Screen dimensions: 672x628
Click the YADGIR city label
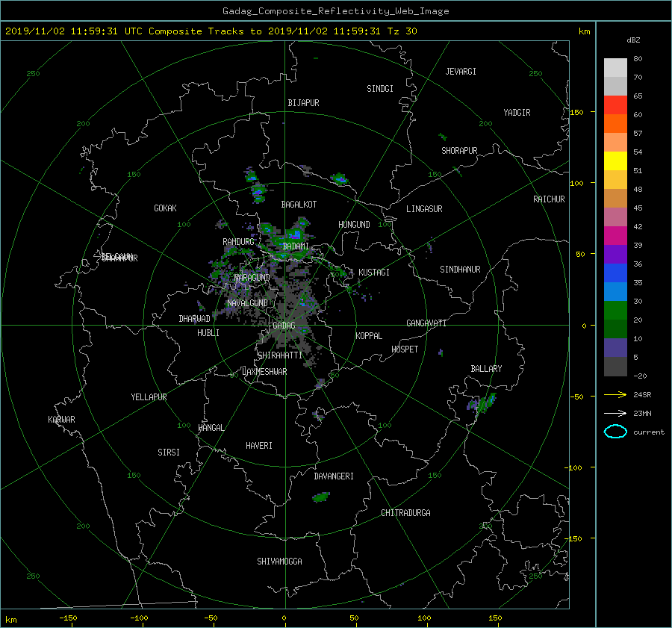point(517,113)
